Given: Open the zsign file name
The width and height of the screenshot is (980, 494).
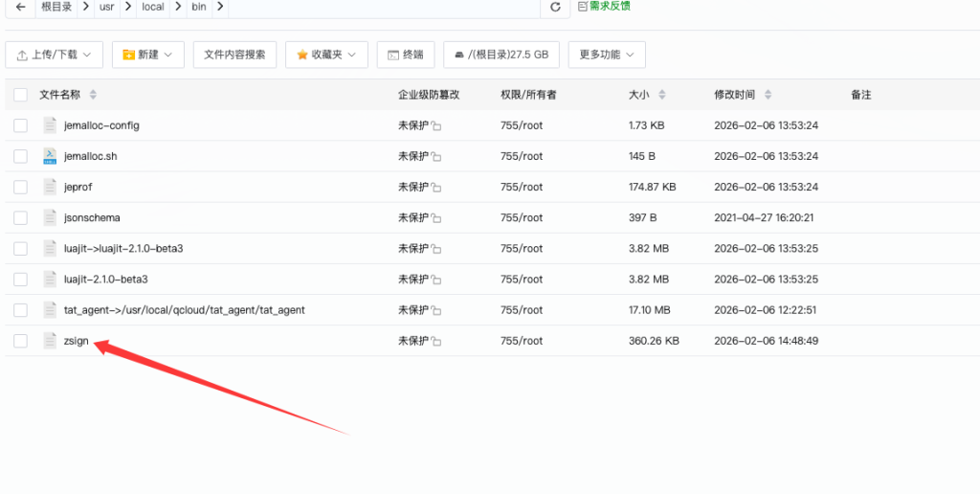Looking at the screenshot, I should (77, 342).
